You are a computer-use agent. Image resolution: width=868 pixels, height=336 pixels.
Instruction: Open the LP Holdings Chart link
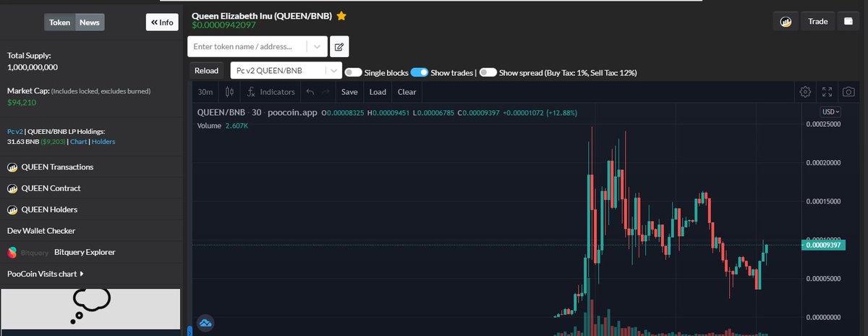click(78, 141)
